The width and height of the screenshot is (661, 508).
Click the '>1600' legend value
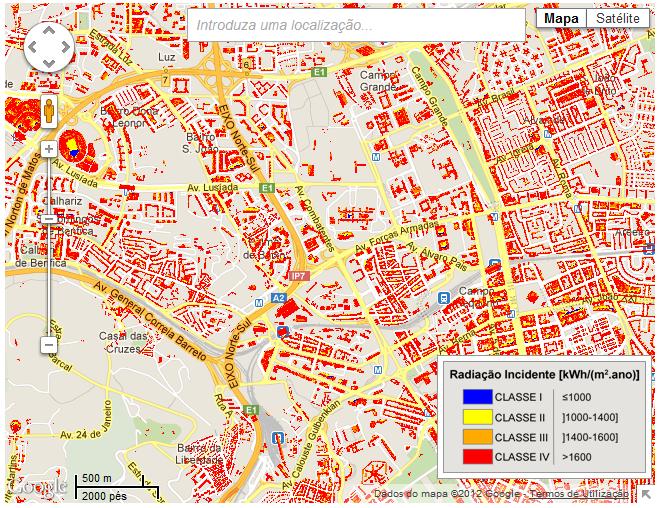click(x=577, y=457)
